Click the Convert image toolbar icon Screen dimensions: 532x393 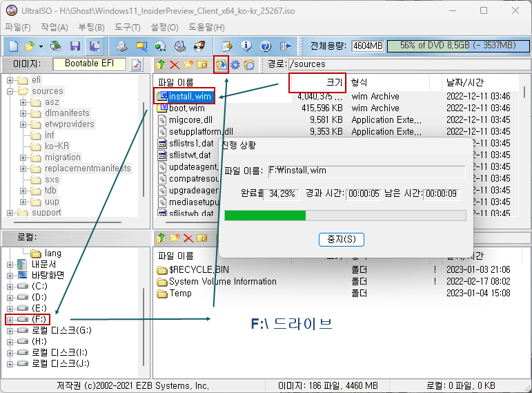tap(161, 46)
